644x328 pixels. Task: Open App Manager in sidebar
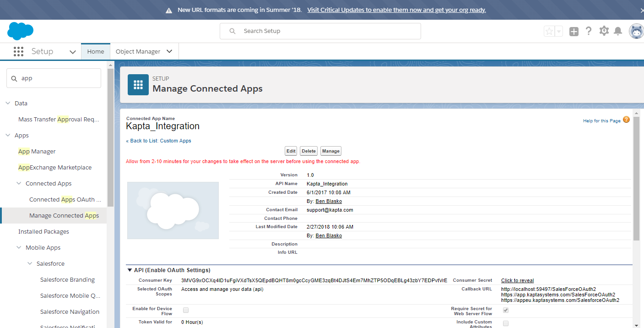point(37,151)
